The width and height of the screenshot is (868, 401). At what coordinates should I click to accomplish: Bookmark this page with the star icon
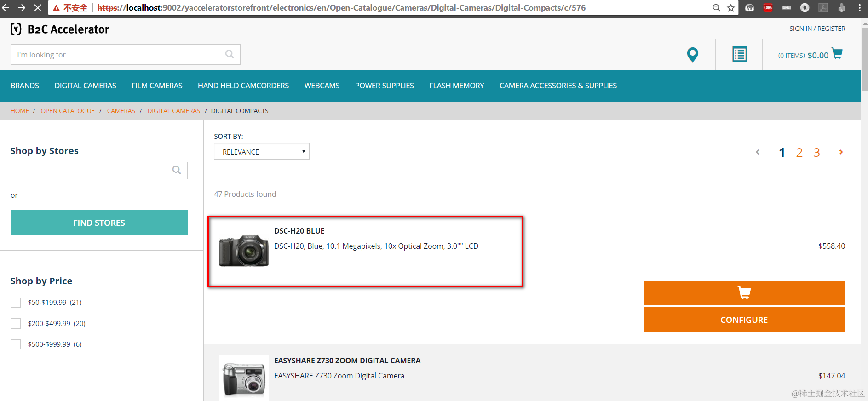731,8
